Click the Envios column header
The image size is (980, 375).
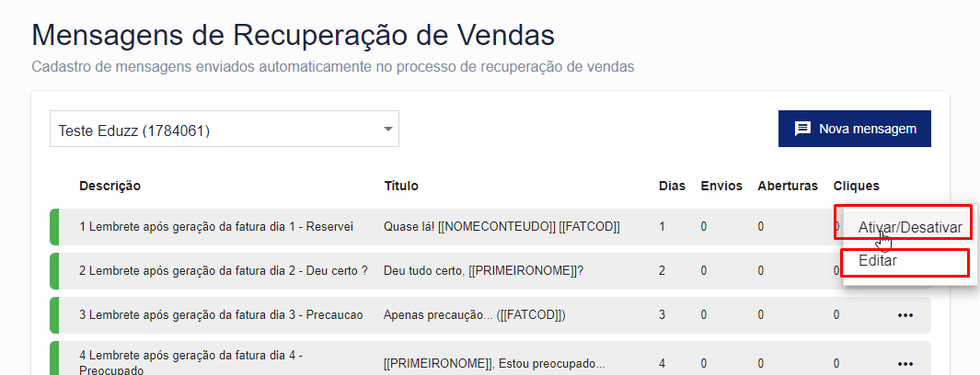721,186
